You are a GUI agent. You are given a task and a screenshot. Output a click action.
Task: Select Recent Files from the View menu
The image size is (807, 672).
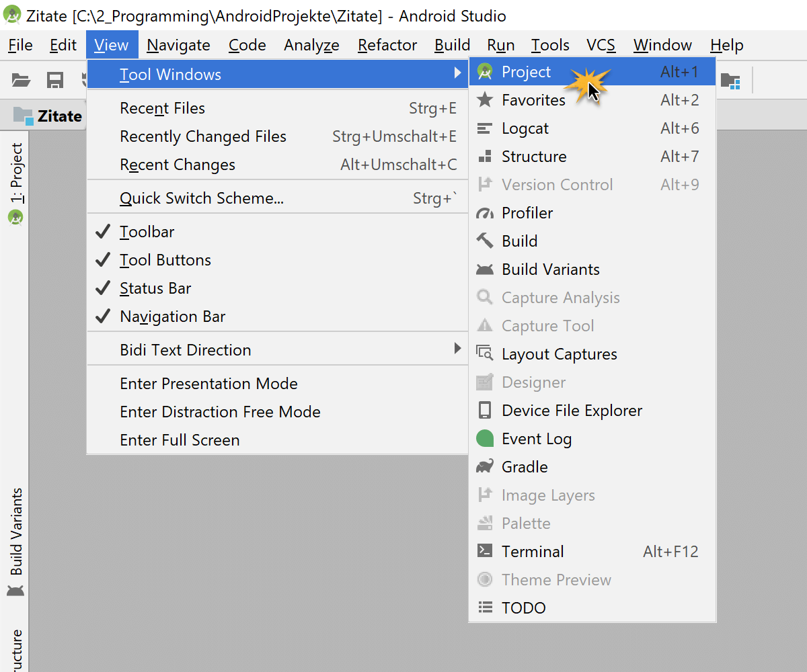click(277, 108)
